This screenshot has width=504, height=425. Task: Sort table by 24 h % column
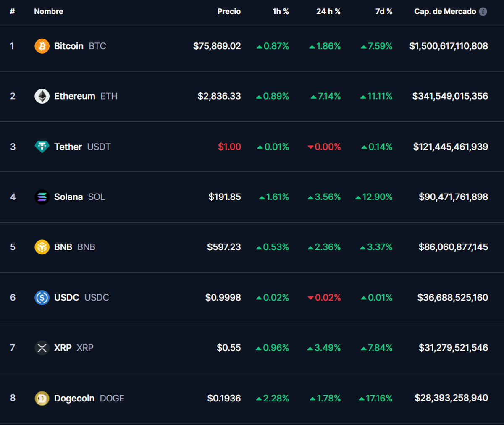(328, 12)
